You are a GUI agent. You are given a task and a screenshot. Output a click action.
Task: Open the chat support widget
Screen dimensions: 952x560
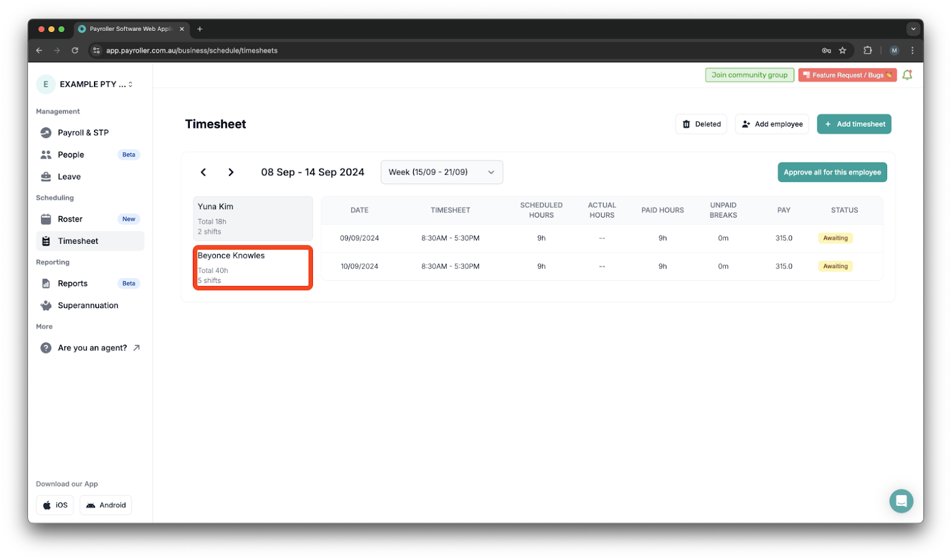pyautogui.click(x=901, y=501)
